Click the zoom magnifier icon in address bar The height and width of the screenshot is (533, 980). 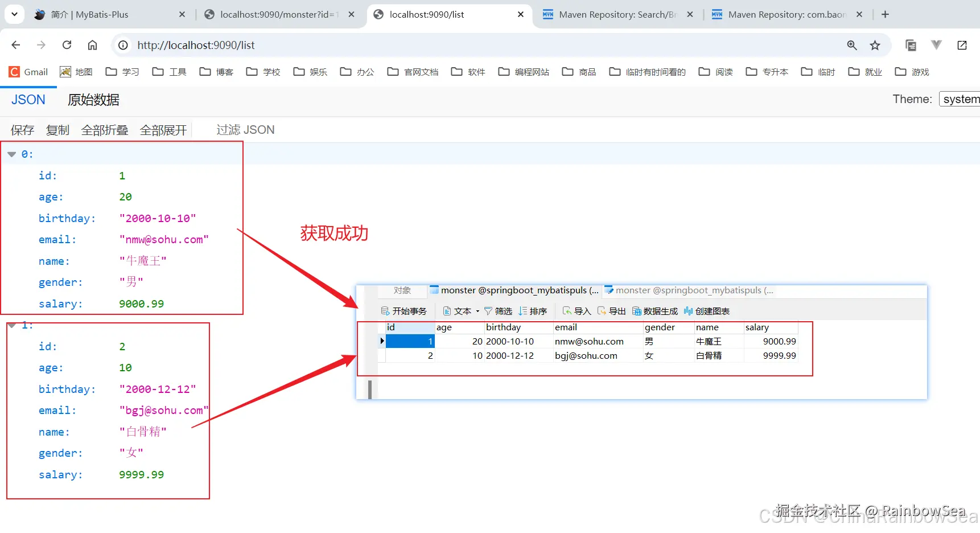pyautogui.click(x=852, y=45)
